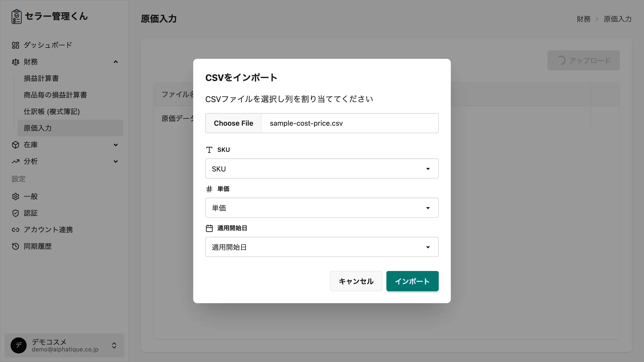
Task: Collapse the 財務 section chevron
Action: pyautogui.click(x=116, y=62)
